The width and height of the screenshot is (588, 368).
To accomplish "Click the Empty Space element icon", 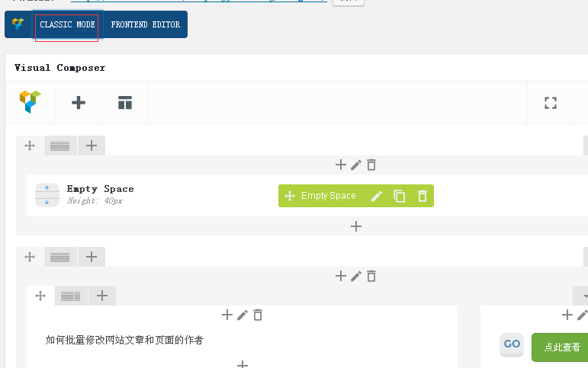I will tap(47, 195).
